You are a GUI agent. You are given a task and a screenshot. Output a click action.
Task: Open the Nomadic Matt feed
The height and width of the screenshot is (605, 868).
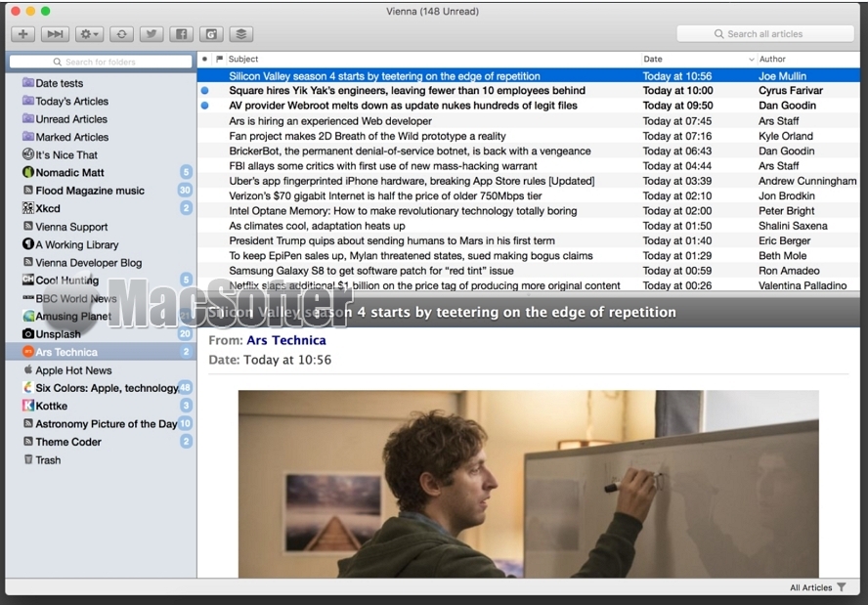point(101,173)
